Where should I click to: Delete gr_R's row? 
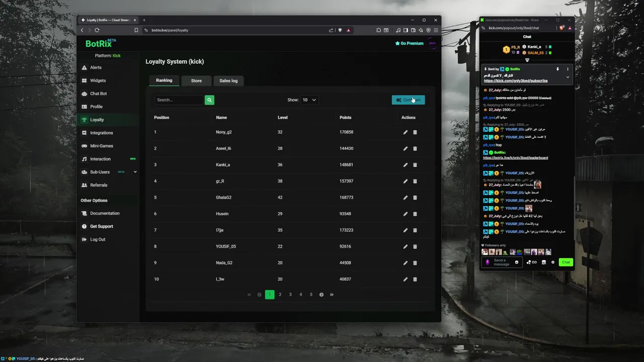coord(415,181)
